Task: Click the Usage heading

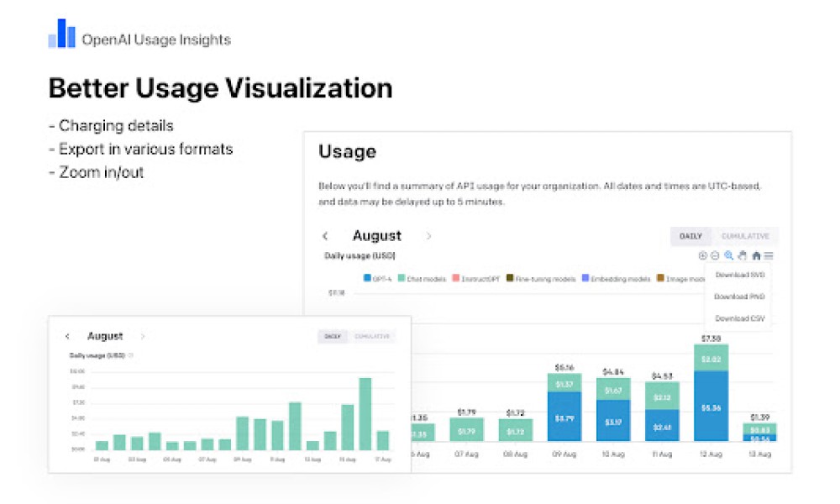Action: pyautogui.click(x=347, y=151)
